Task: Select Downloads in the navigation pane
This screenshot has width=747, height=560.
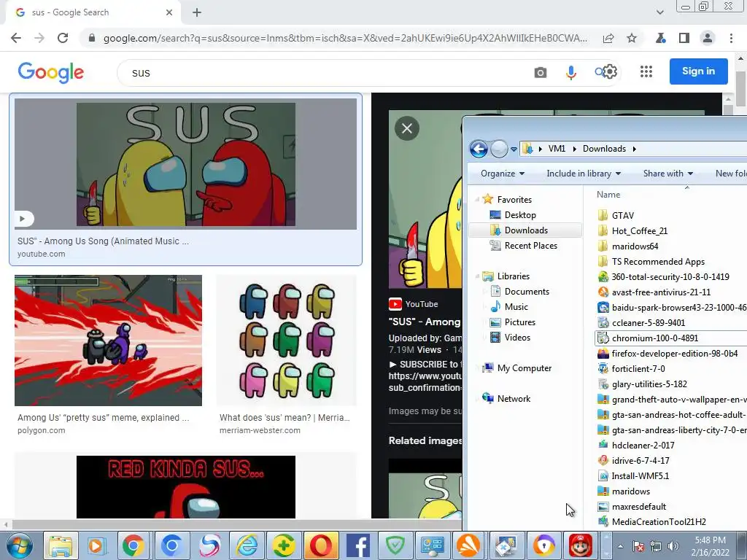Action: click(x=525, y=230)
